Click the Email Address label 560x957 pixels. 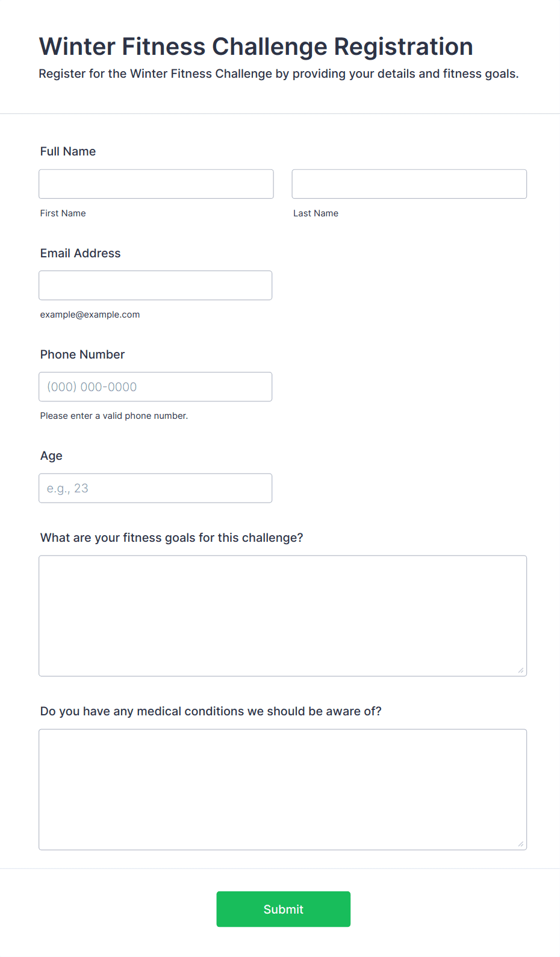(81, 253)
